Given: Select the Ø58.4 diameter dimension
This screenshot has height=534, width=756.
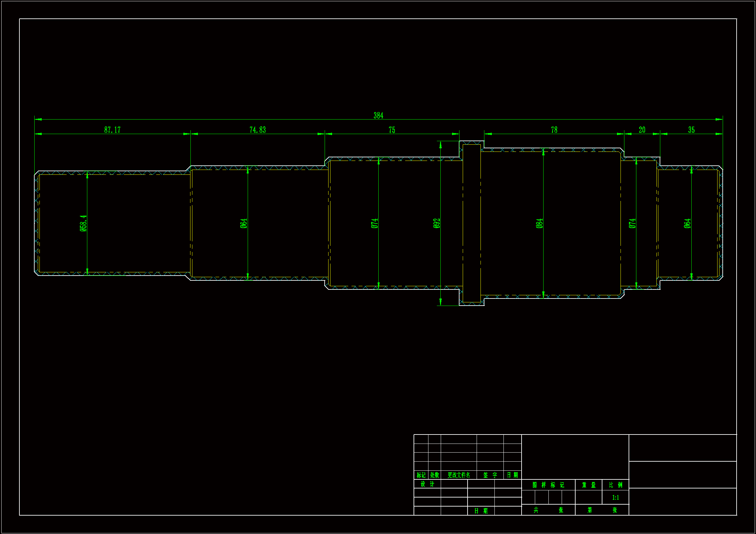Looking at the screenshot, I should (83, 224).
